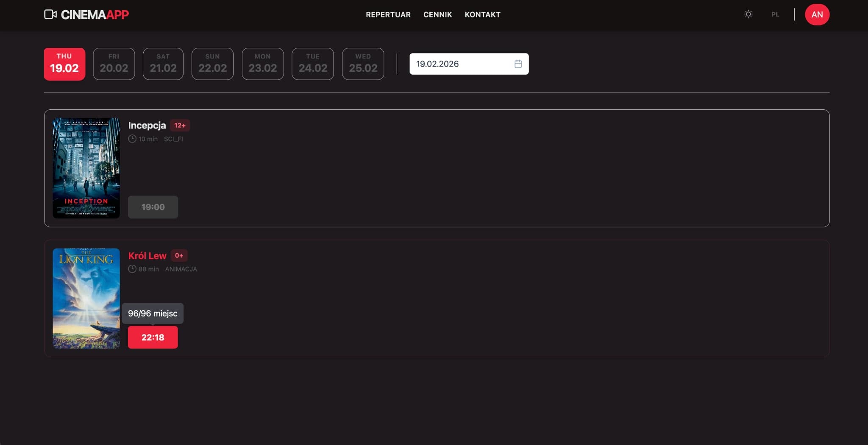The image size is (868, 445).
Task: Open the KONTAKT page
Action: click(482, 14)
